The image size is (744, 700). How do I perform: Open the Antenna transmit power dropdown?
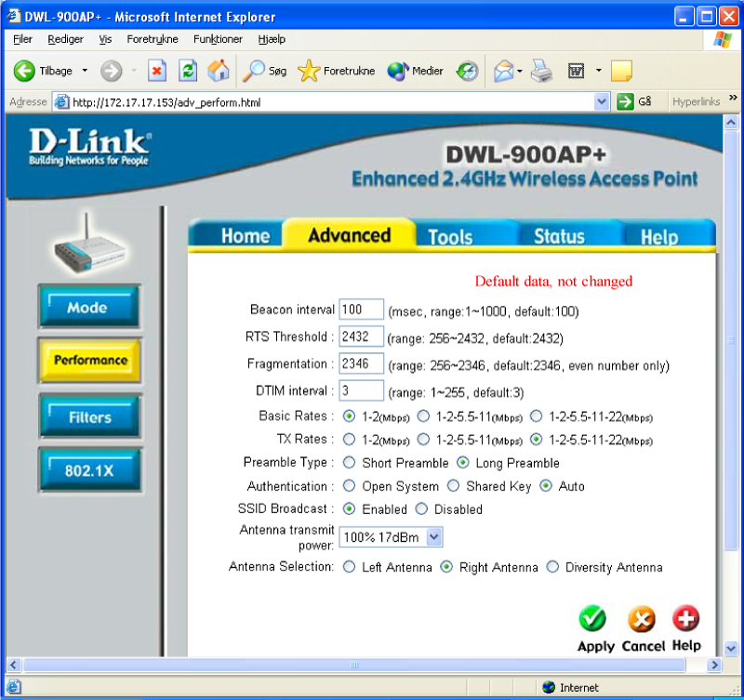tap(434, 537)
